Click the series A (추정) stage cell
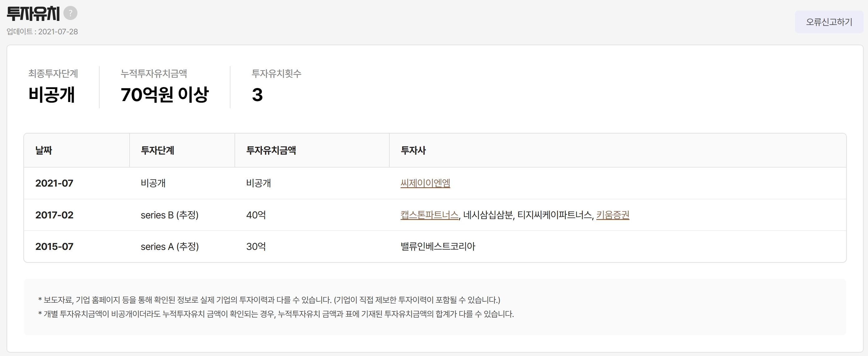This screenshot has width=868, height=356. tap(169, 246)
